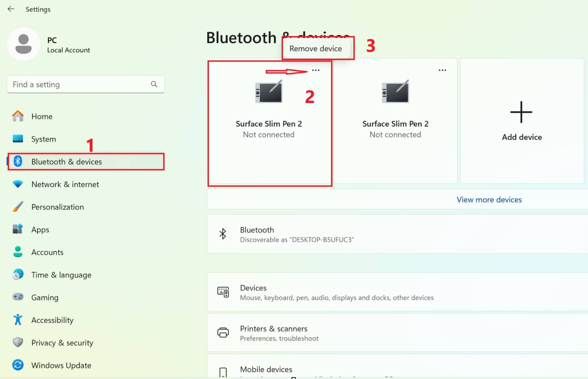Open Time & language settings
This screenshot has width=588, height=379.
[x=86, y=275]
